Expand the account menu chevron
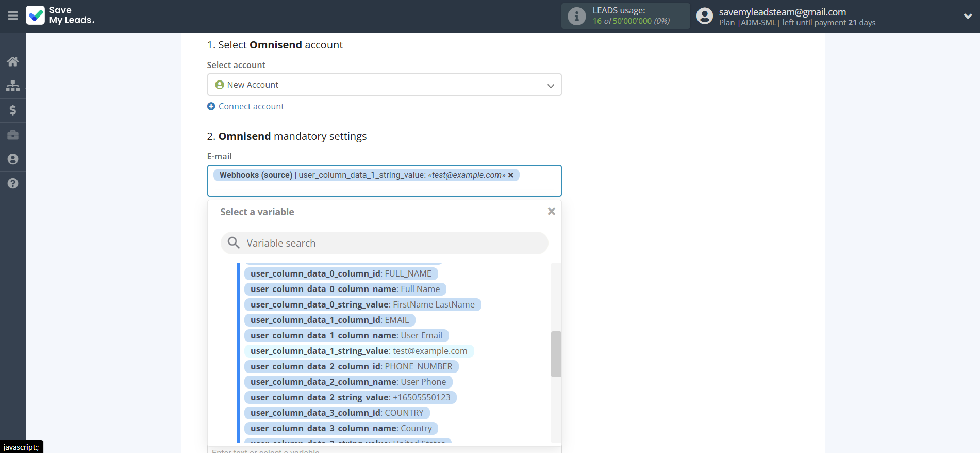Image resolution: width=980 pixels, height=453 pixels. [968, 16]
